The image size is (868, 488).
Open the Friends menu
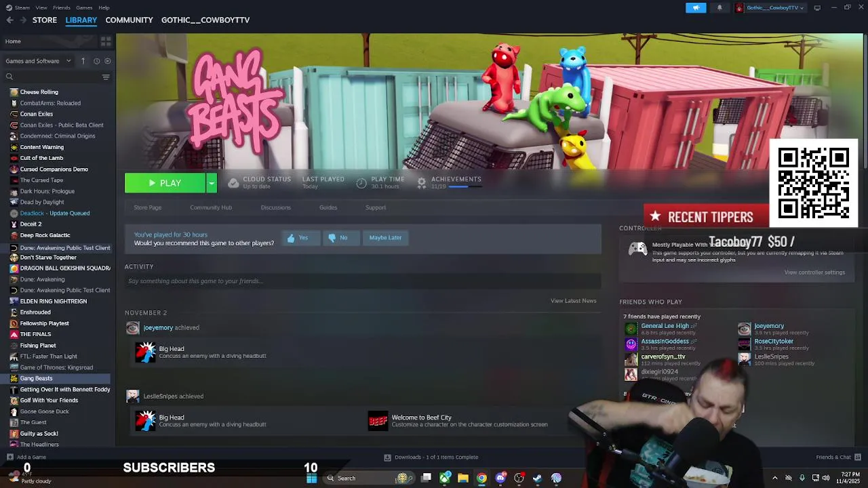pos(62,7)
